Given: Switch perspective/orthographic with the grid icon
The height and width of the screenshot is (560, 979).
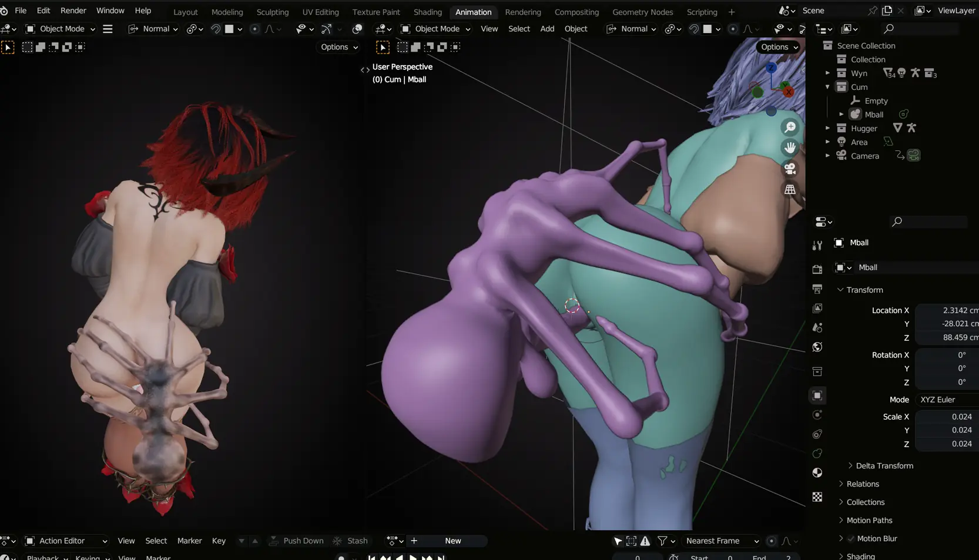Looking at the screenshot, I should coord(790,189).
